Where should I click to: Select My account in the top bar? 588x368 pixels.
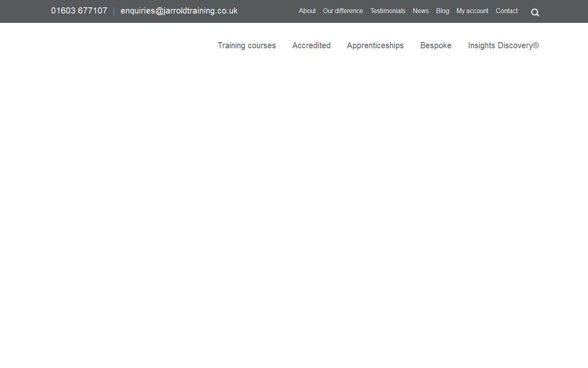point(472,11)
